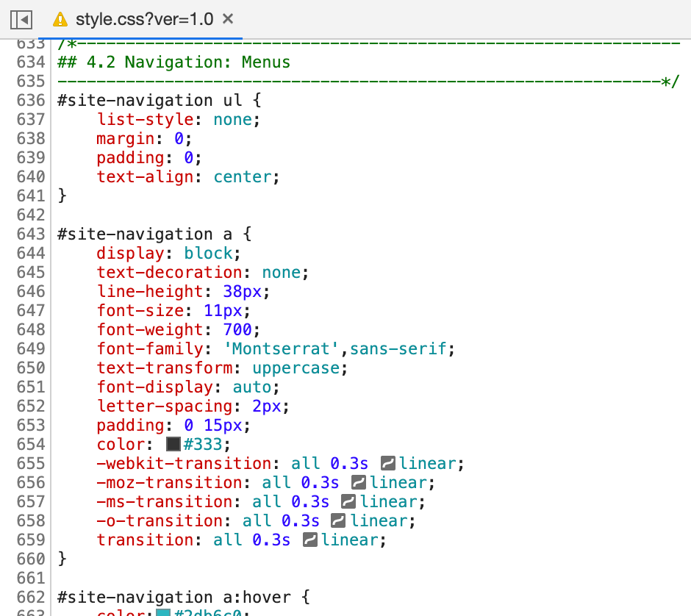The image size is (691, 616).
Task: Click the "color" property on line 654
Action: (121, 444)
